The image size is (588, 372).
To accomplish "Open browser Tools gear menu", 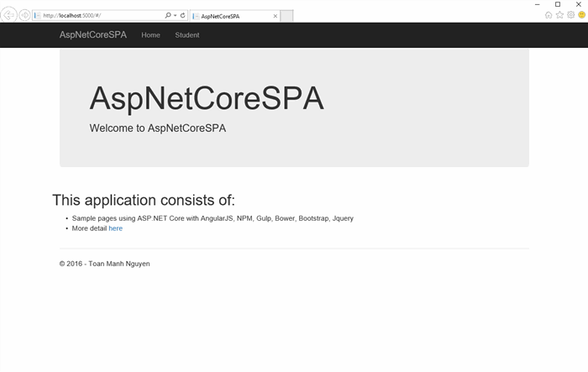I will coord(570,15).
